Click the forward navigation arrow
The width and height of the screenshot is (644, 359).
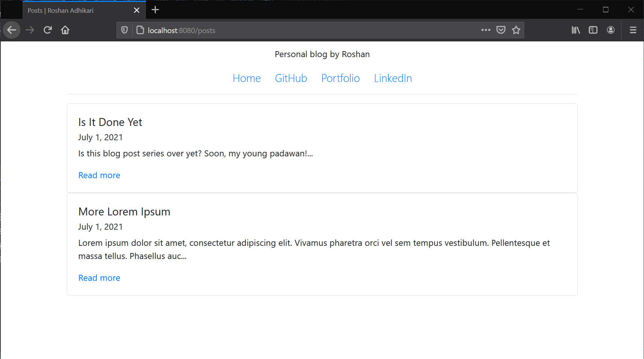(30, 30)
